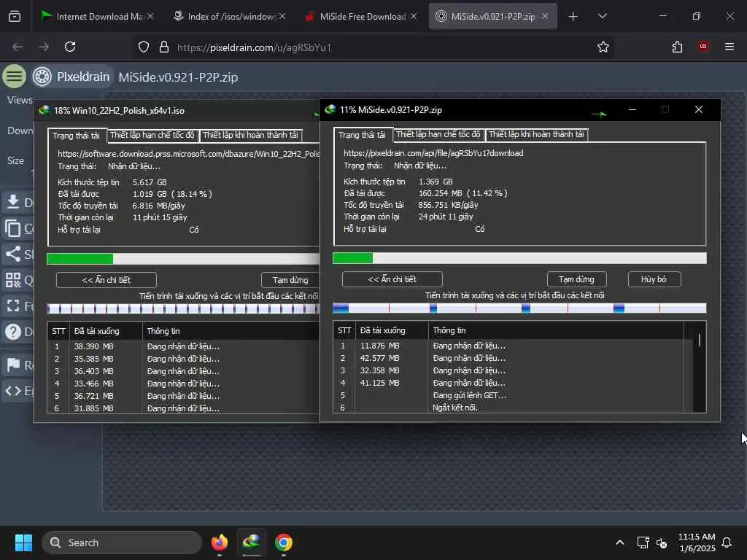Click the clock showing 11:15 AM
The width and height of the screenshot is (747, 560).
tap(697, 536)
